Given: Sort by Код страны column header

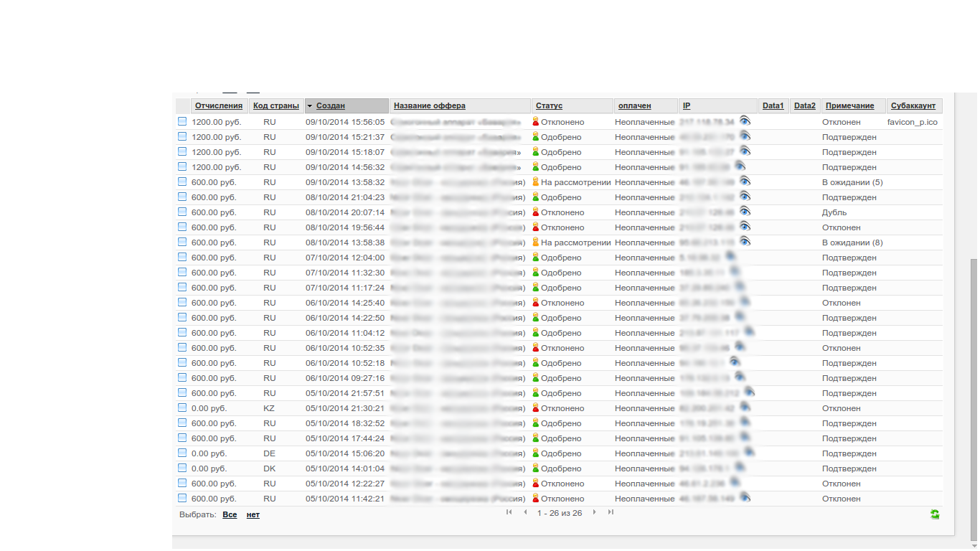Looking at the screenshot, I should point(275,106).
